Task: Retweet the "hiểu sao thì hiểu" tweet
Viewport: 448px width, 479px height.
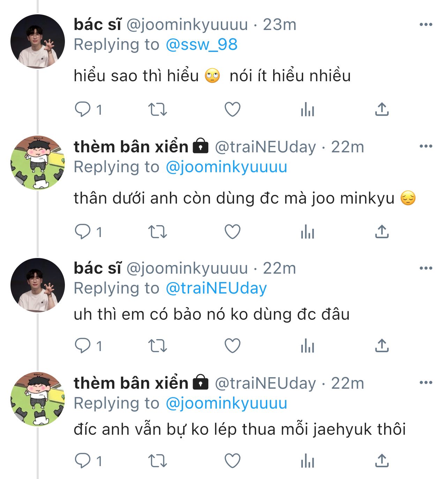Action: click(158, 109)
